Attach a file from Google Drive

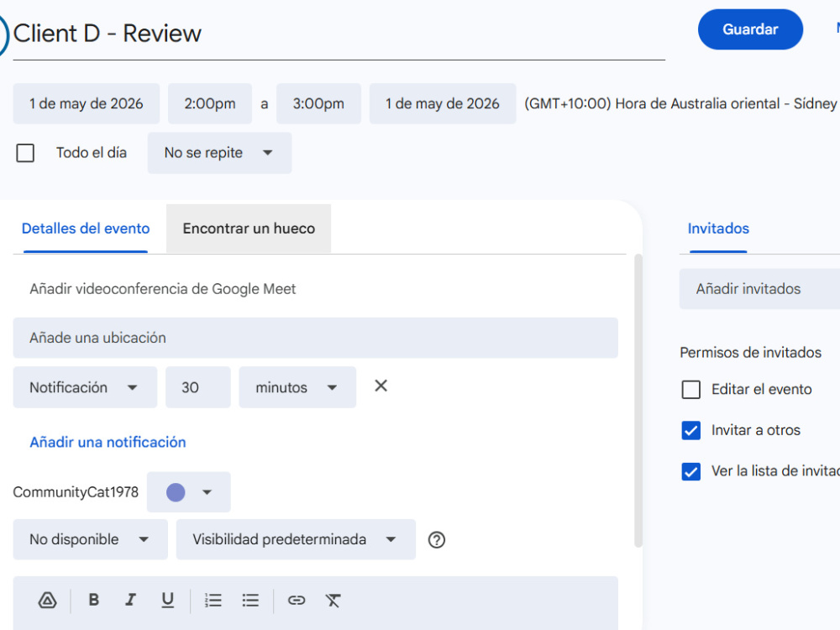pyautogui.click(x=47, y=601)
